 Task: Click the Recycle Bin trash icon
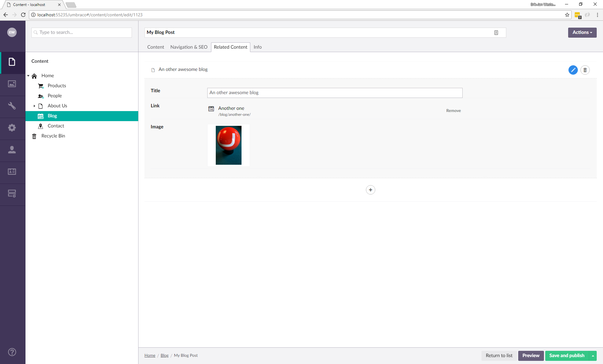point(34,136)
